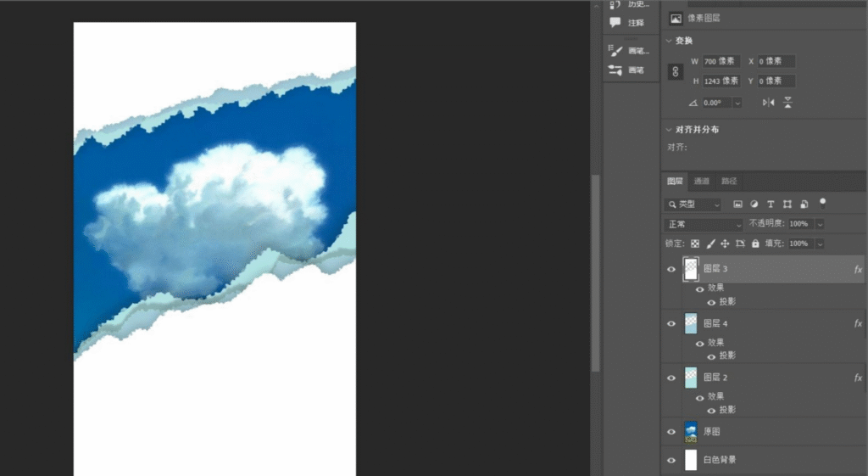Click the Y position field
868x476 pixels.
click(x=776, y=81)
